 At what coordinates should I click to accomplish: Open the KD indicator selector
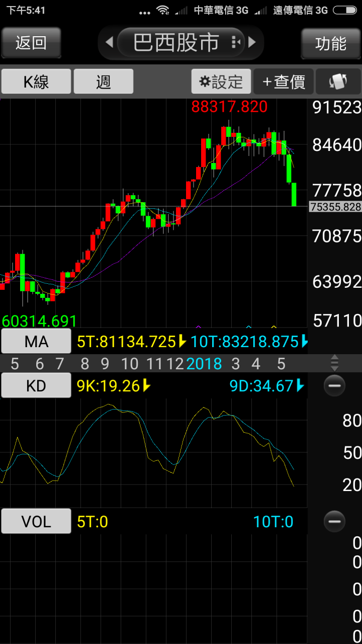(36, 386)
